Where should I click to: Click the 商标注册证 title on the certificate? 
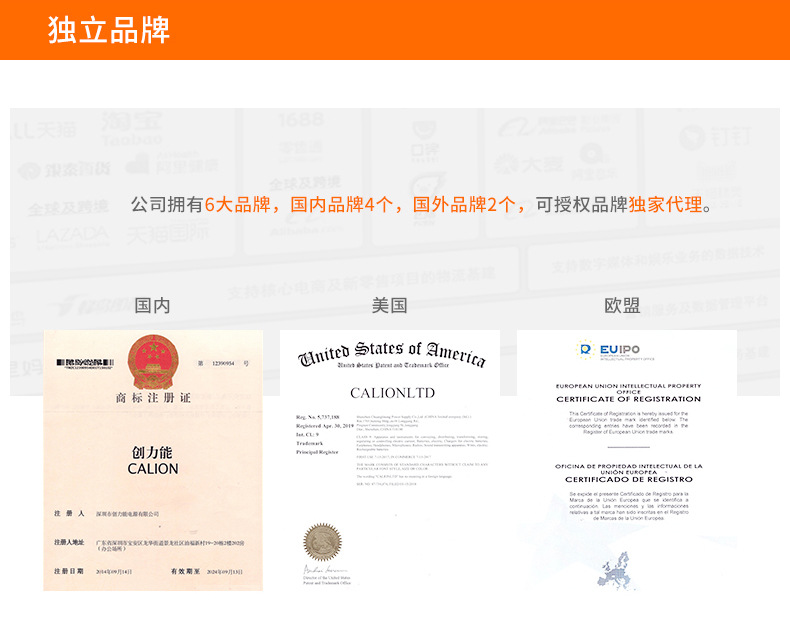(153, 398)
